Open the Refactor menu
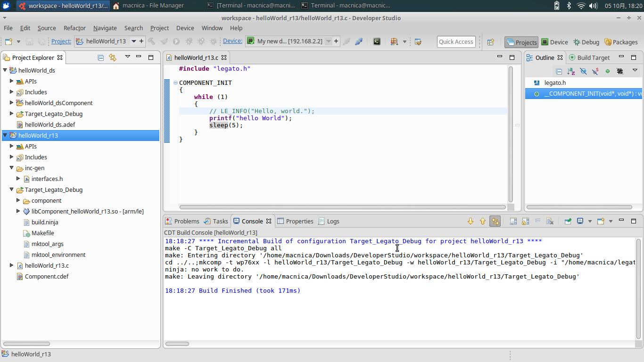 tap(74, 28)
